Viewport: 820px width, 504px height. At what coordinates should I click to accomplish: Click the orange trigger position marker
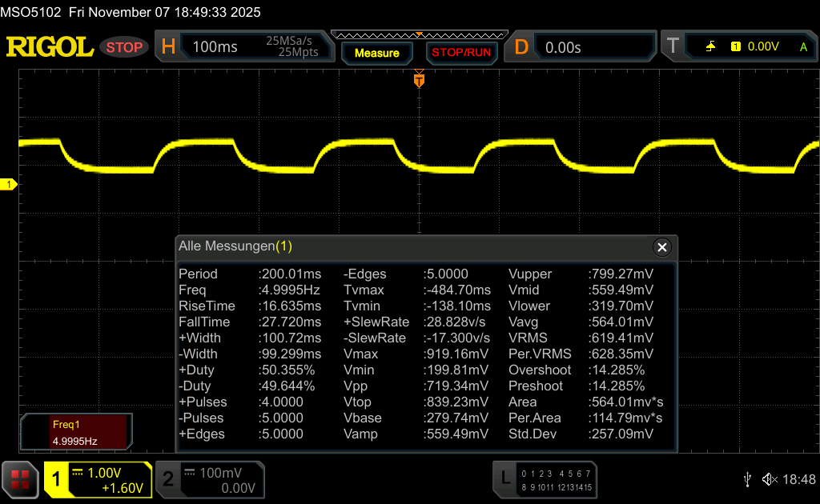pos(418,80)
